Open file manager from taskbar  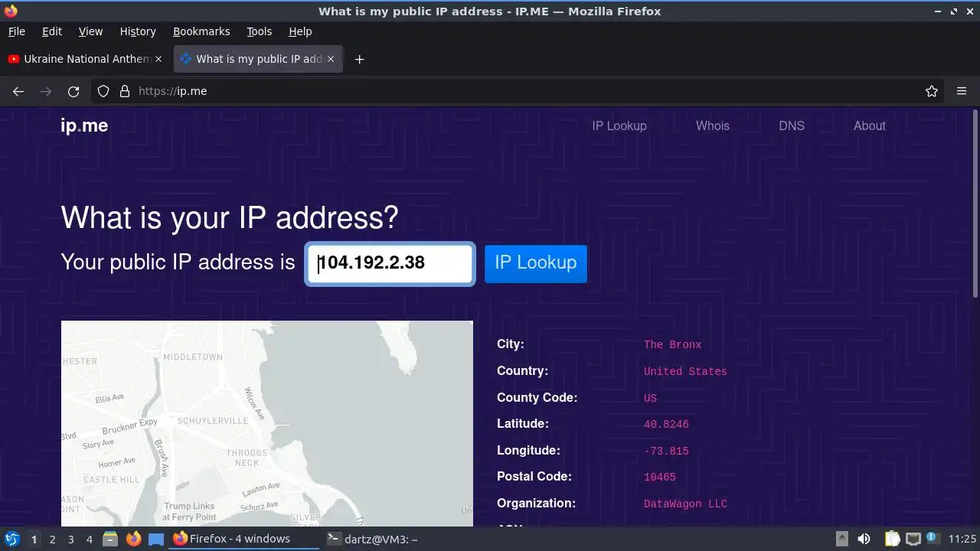(x=110, y=539)
